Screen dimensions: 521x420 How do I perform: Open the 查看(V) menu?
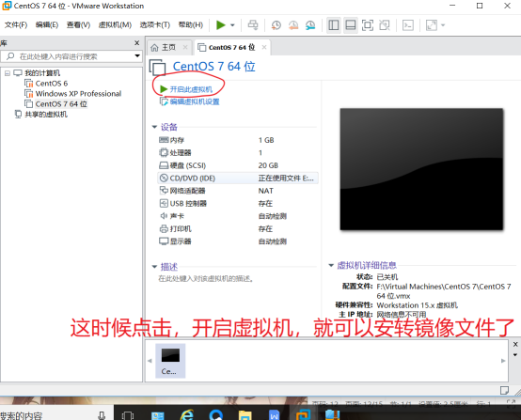[x=78, y=25]
